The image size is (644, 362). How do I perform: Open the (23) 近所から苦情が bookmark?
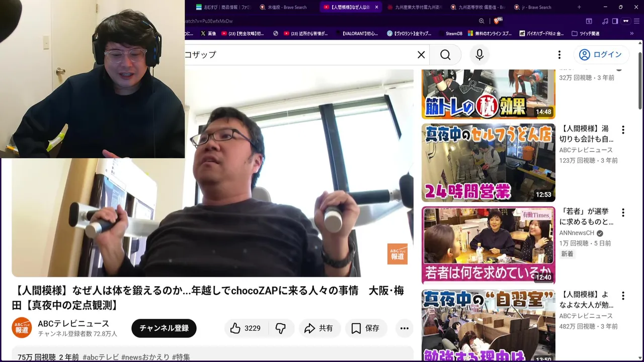click(305, 34)
